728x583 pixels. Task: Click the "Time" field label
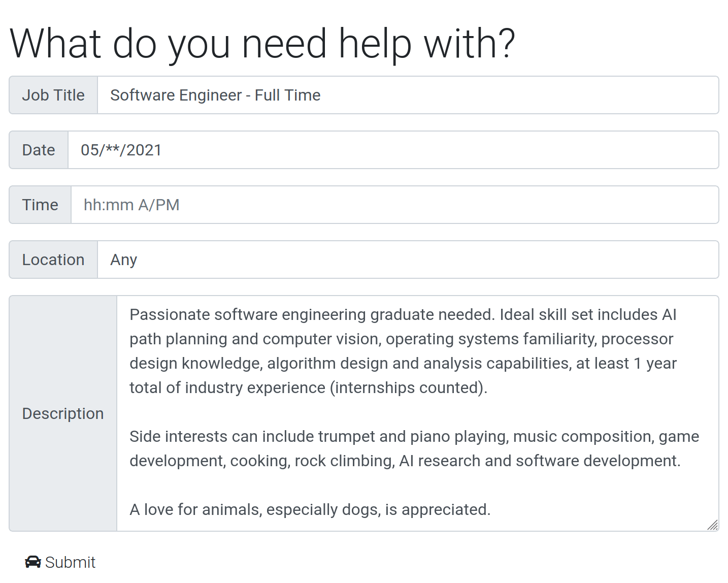point(40,205)
